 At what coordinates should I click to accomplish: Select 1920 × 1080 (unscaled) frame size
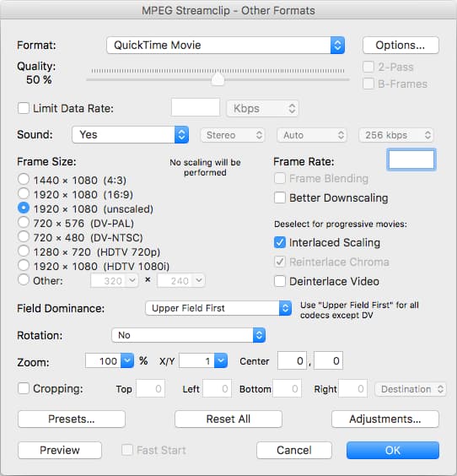pos(24,208)
